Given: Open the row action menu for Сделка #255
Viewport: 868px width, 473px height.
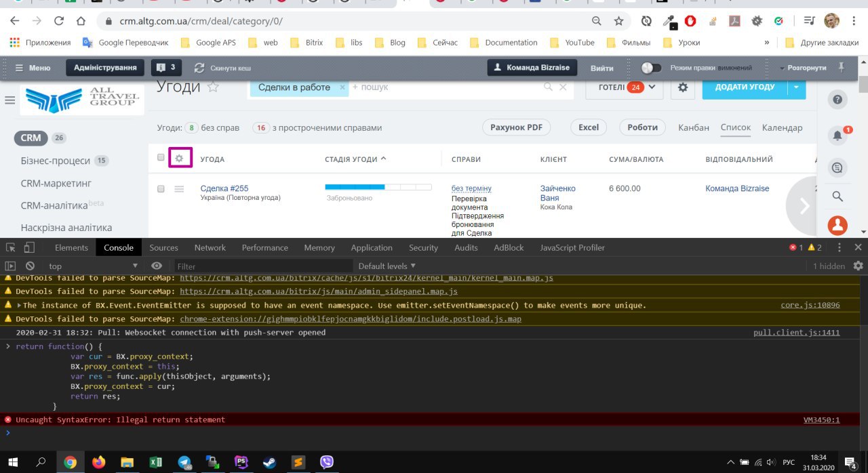Looking at the screenshot, I should pyautogui.click(x=179, y=189).
